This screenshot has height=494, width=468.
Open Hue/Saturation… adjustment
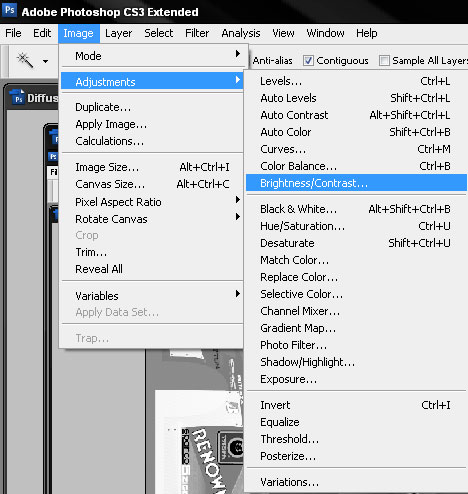coord(356,226)
